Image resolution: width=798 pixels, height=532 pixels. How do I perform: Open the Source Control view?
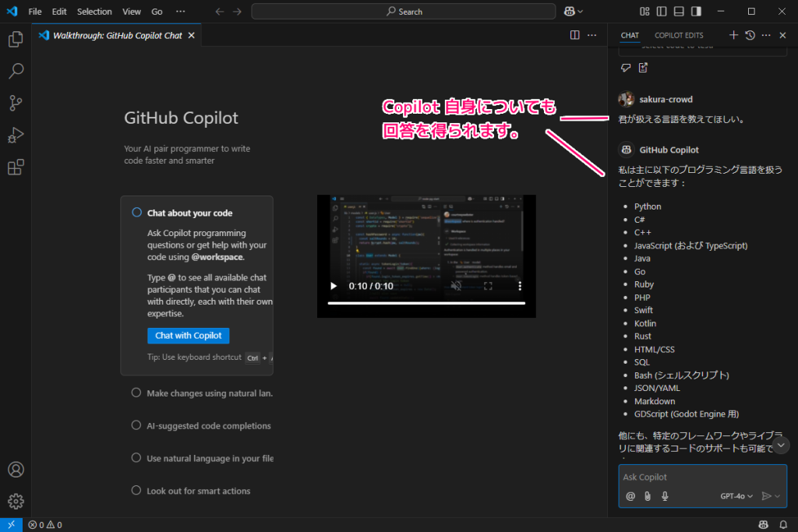pos(16,103)
